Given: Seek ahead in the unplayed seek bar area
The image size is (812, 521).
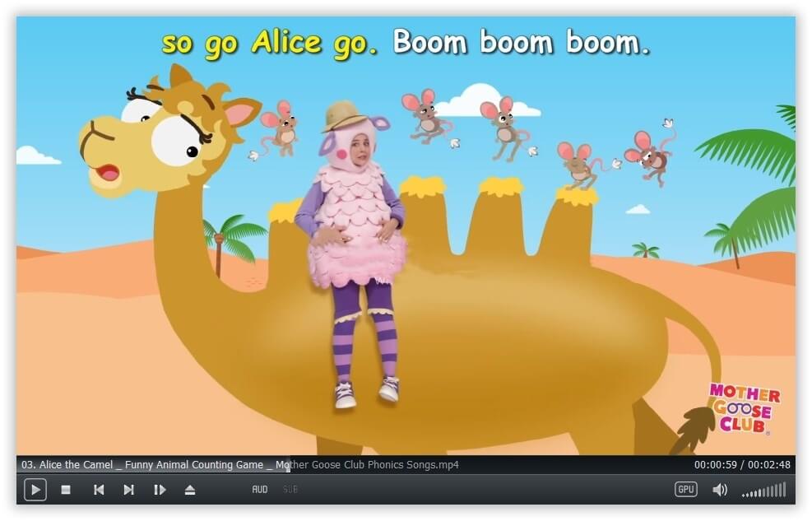Looking at the screenshot, I should [535, 465].
